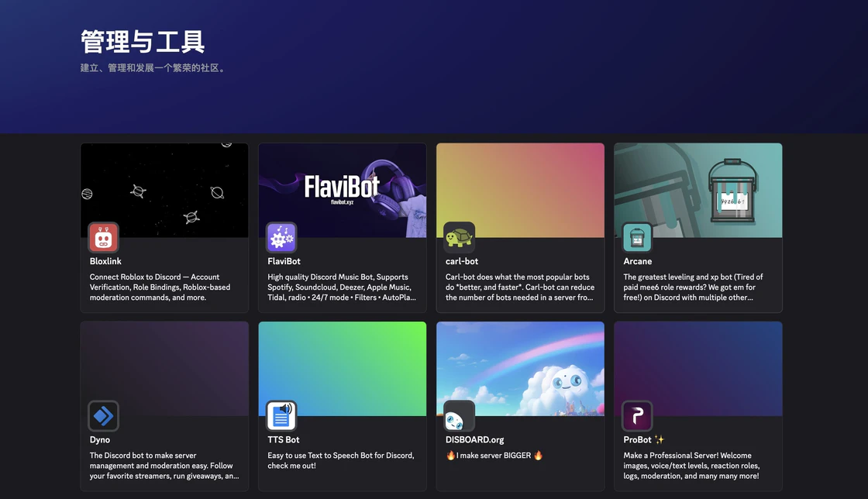Click the carl-bot turtle icon
This screenshot has height=499, width=868.
(x=459, y=238)
